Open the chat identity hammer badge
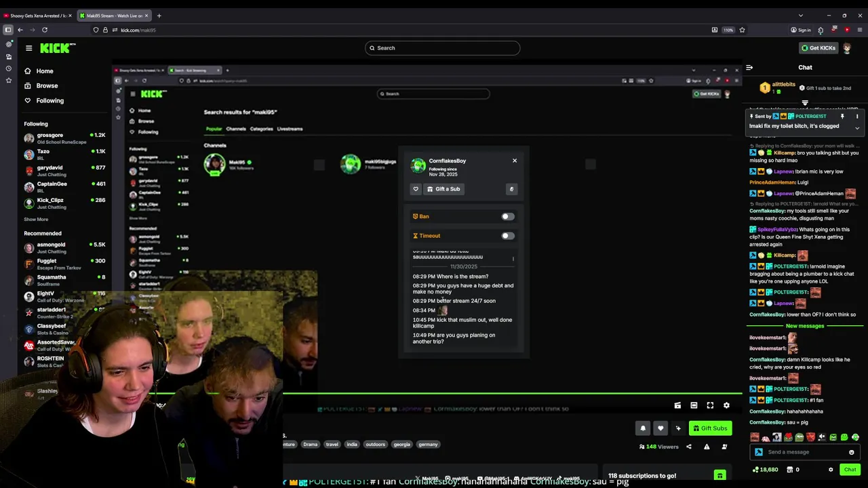Screen dimensions: 868x488 click(x=759, y=452)
